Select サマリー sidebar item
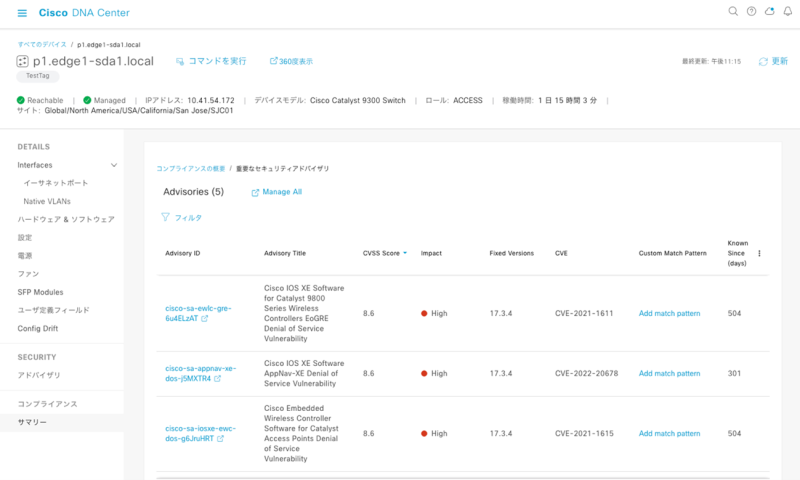800x480 pixels. 32,422
